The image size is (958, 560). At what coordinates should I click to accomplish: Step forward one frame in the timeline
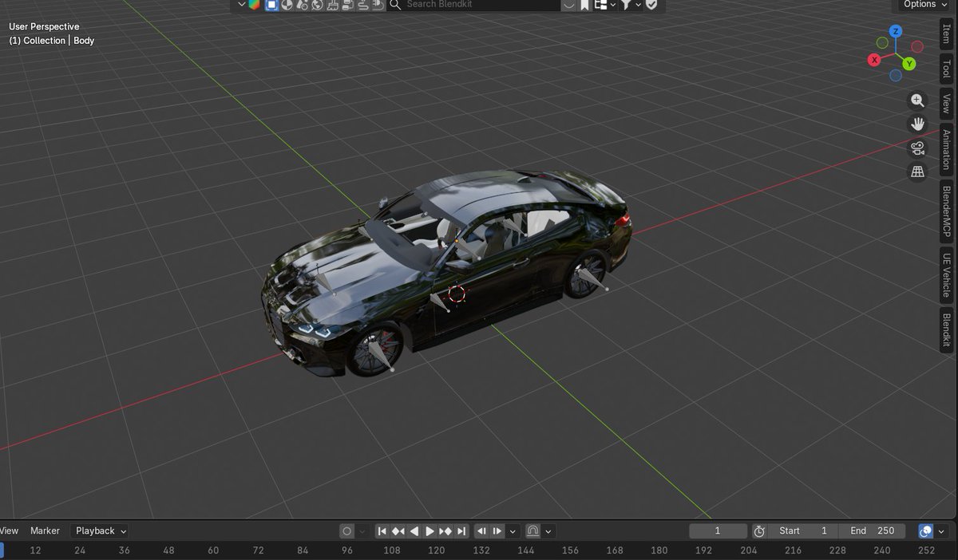[497, 531]
